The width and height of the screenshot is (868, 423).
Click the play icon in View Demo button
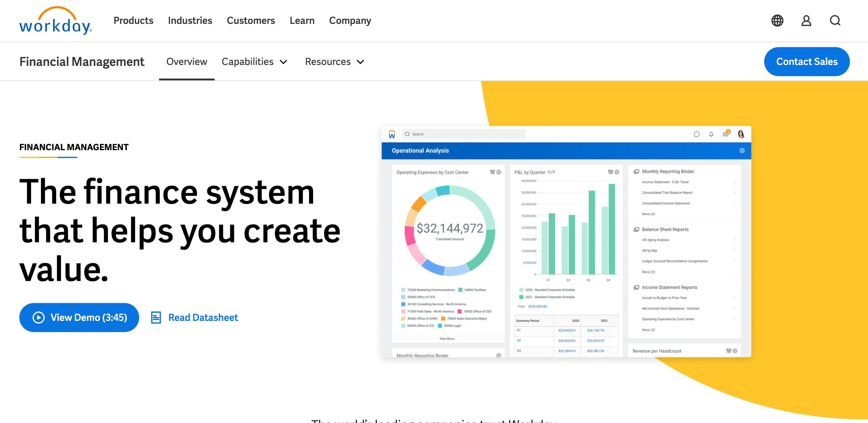click(39, 318)
